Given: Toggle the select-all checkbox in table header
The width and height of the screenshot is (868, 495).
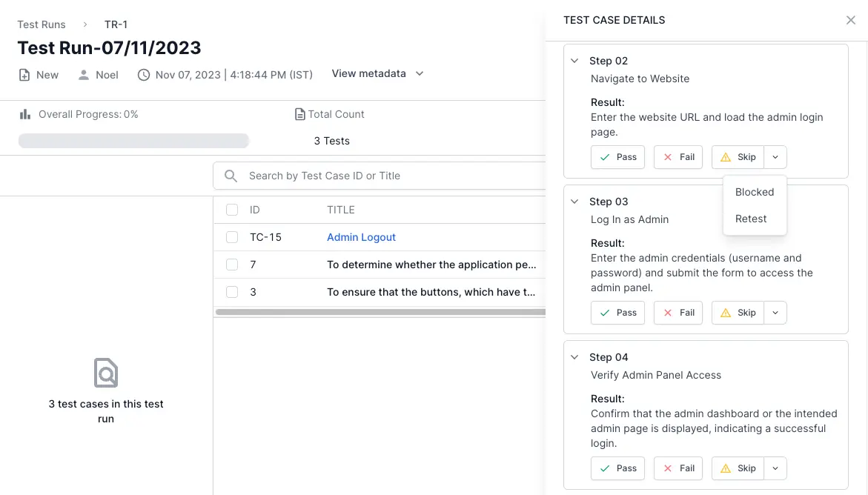Looking at the screenshot, I should tap(232, 210).
